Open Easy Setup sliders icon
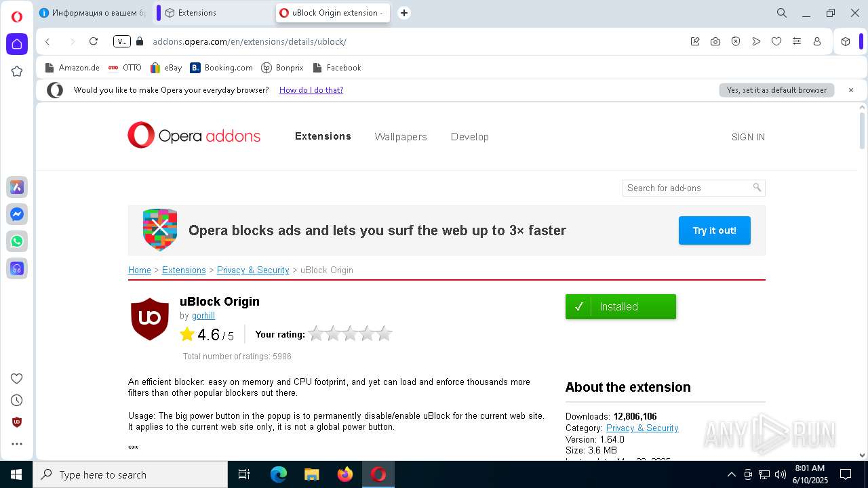This screenshot has height=488, width=868. (797, 41)
